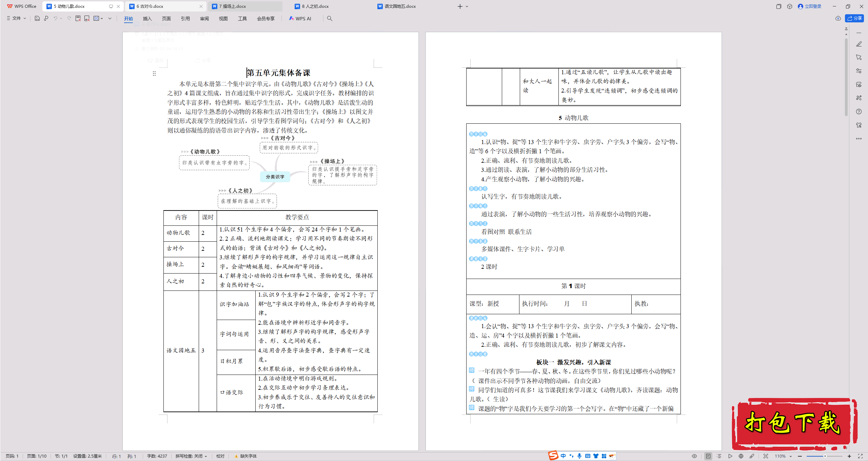Click zoom out minus button
This screenshot has height=461, width=868.
pyautogui.click(x=800, y=456)
